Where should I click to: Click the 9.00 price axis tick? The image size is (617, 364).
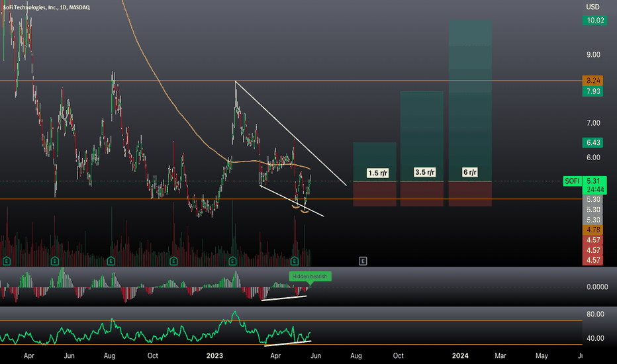pyautogui.click(x=593, y=55)
